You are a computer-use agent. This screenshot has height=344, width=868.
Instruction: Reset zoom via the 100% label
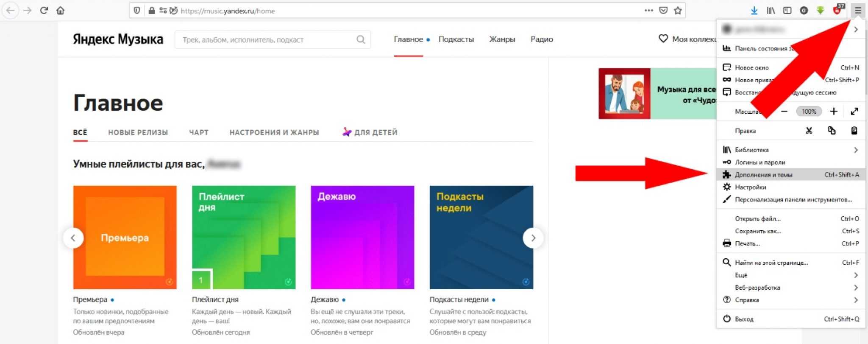click(809, 112)
